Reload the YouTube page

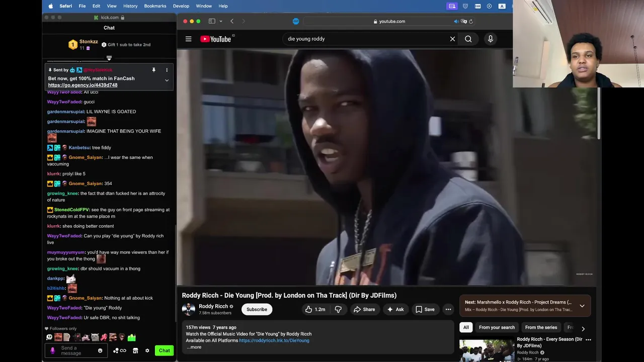tap(470, 21)
